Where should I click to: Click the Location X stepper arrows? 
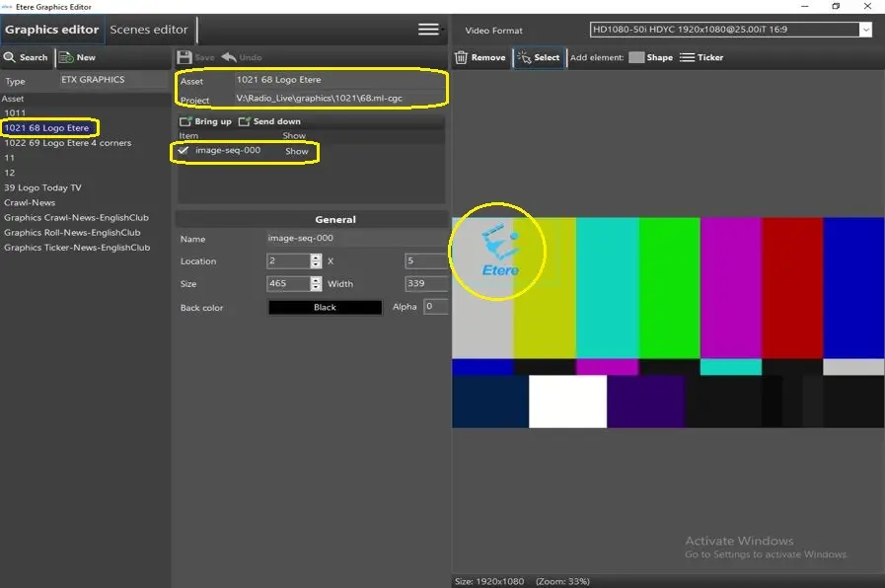tap(316, 261)
